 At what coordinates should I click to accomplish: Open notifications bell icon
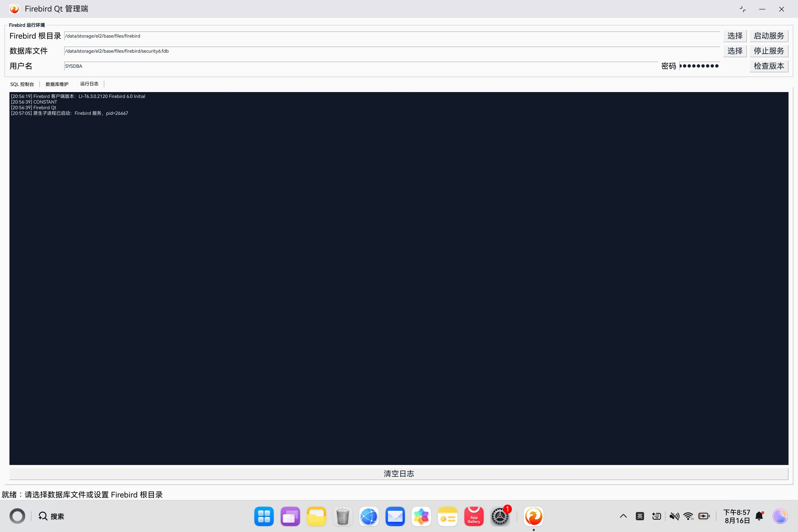[760, 516]
